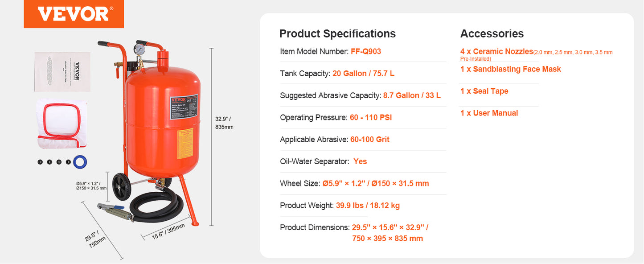Select the model number FF-Q903
Screen dimensions: 644x264
pos(366,51)
